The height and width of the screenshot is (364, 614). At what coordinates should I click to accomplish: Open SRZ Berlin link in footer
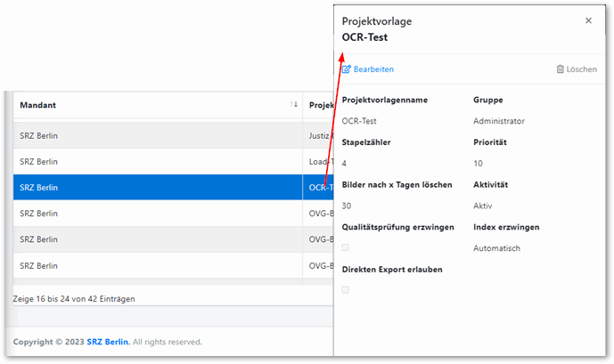coord(108,342)
